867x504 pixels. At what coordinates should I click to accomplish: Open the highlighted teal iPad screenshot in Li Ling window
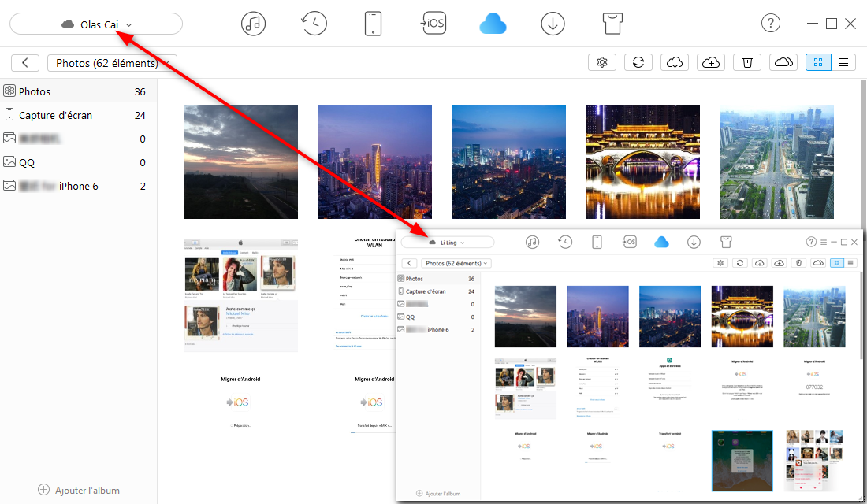click(742, 461)
